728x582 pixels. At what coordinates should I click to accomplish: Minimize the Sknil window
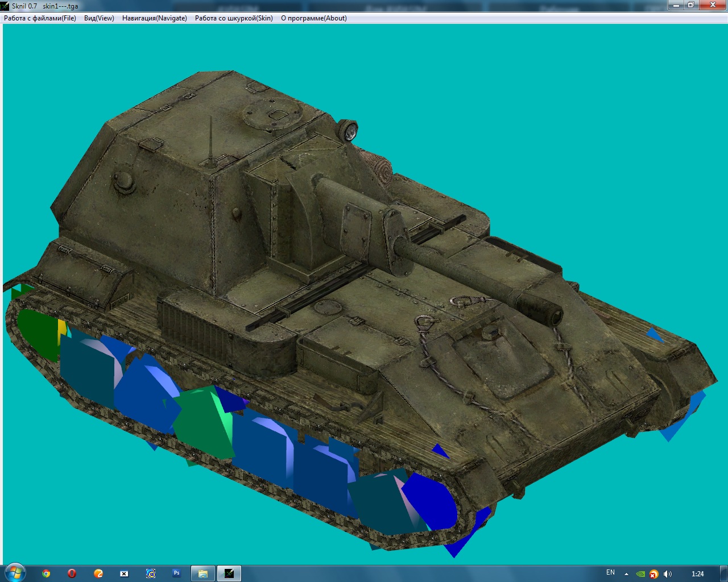click(675, 5)
